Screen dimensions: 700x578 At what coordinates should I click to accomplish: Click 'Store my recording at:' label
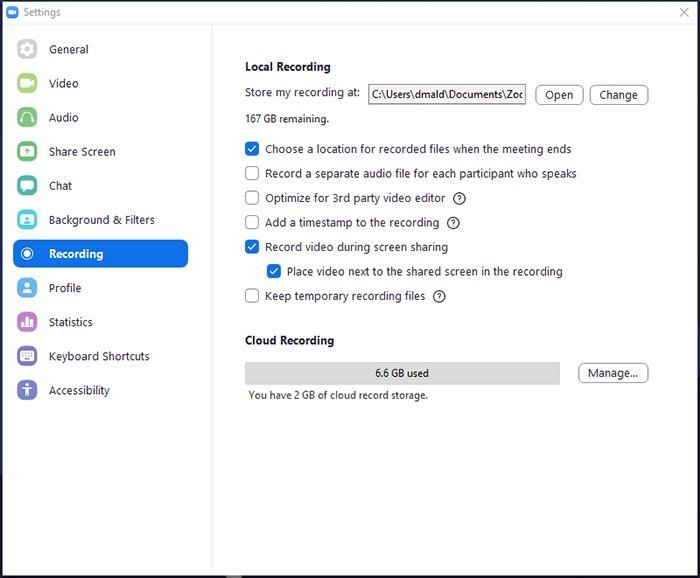coord(302,92)
